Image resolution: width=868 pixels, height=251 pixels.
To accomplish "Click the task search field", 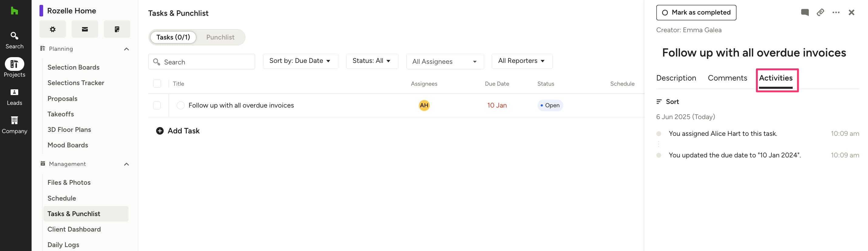I will pos(206,62).
